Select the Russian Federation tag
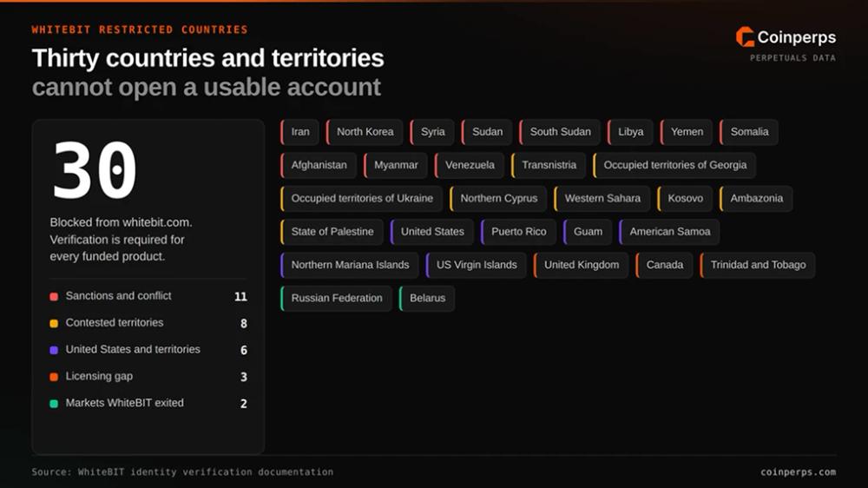The width and height of the screenshot is (868, 488). pos(336,298)
